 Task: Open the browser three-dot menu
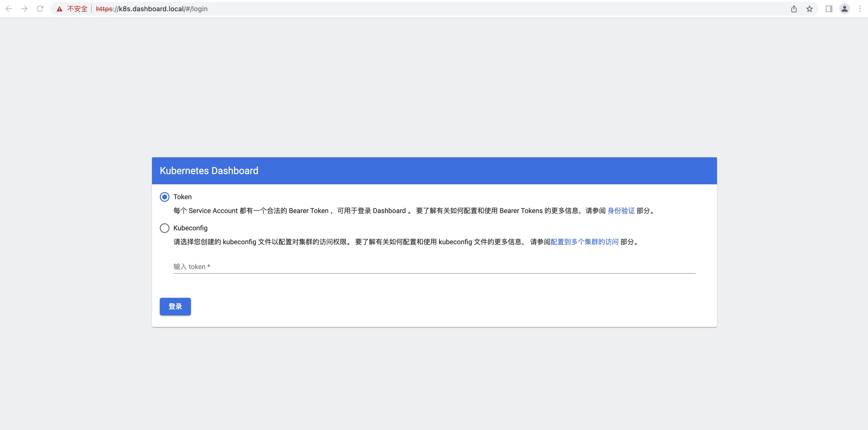[x=860, y=9]
